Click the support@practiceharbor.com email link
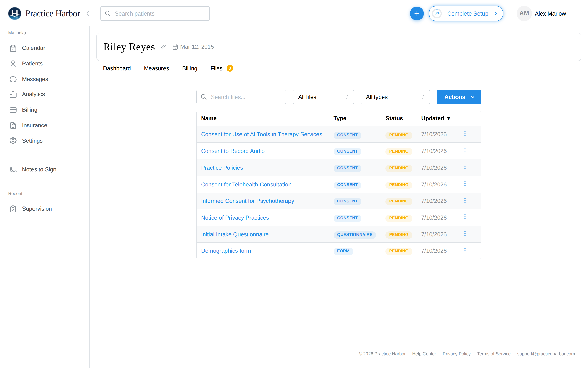Image resolution: width=588 pixels, height=368 pixels. point(546,354)
